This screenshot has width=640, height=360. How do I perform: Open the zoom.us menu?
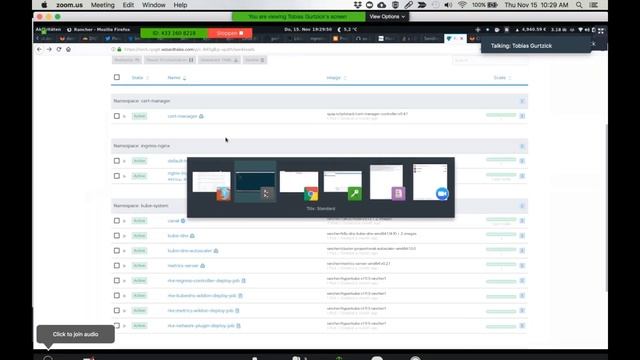pos(69,5)
